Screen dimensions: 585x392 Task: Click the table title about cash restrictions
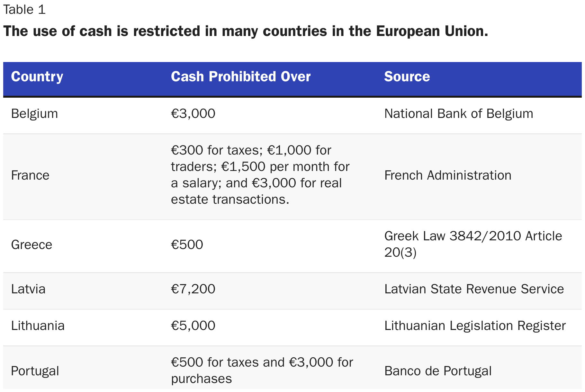(246, 31)
